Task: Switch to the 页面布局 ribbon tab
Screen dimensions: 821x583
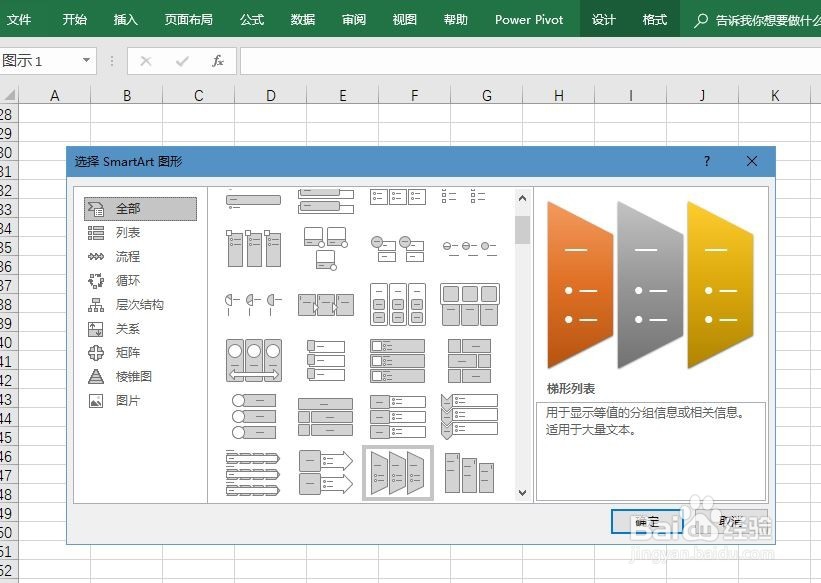Action: [x=188, y=19]
